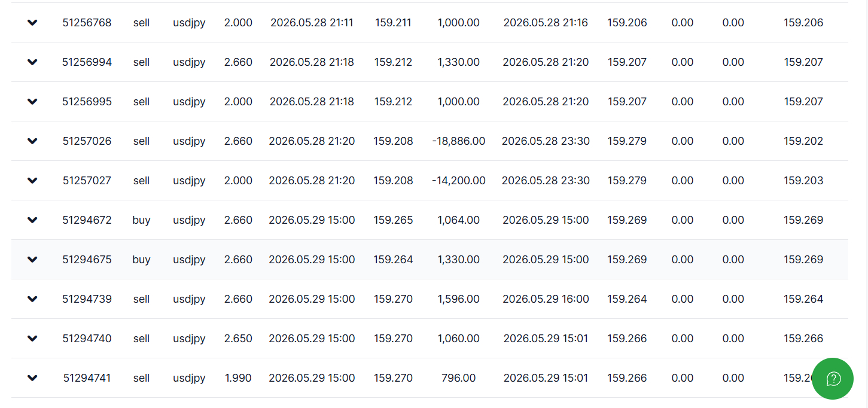Select order number 51257026
Viewport: 868px width, 408px height.
coord(87,141)
